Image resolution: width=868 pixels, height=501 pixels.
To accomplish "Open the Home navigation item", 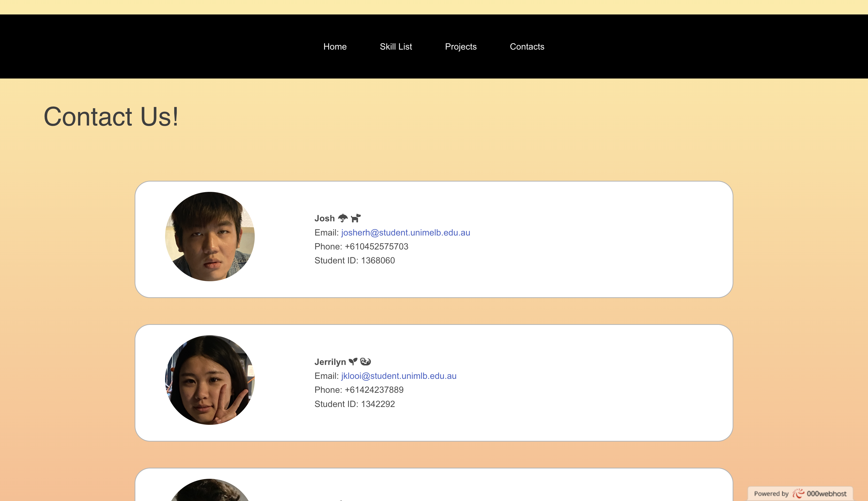I will [x=335, y=46].
